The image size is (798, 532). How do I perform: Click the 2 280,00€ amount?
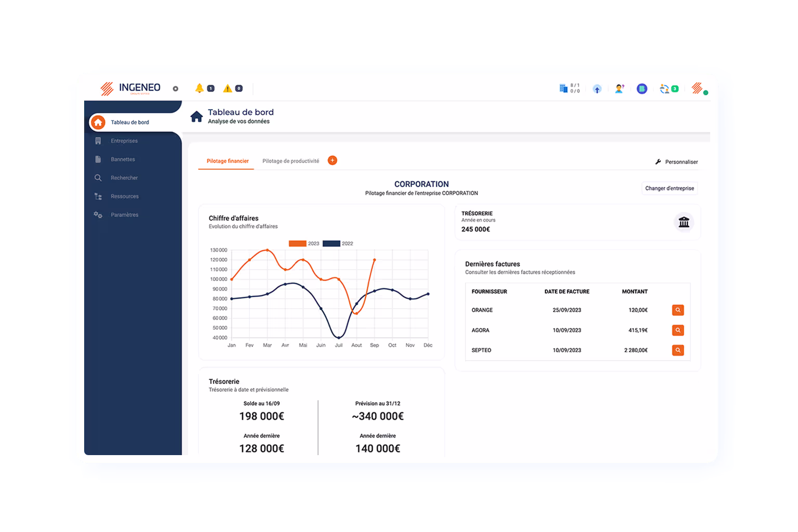pyautogui.click(x=636, y=350)
